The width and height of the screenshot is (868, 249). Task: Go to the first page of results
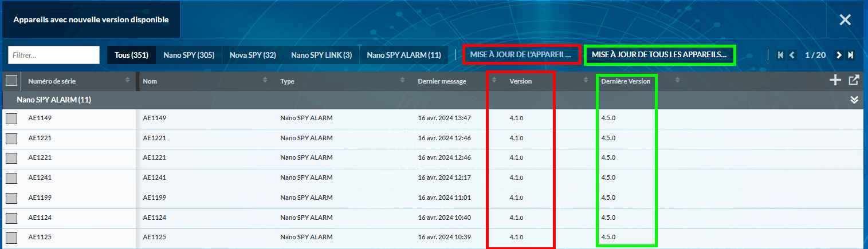780,55
